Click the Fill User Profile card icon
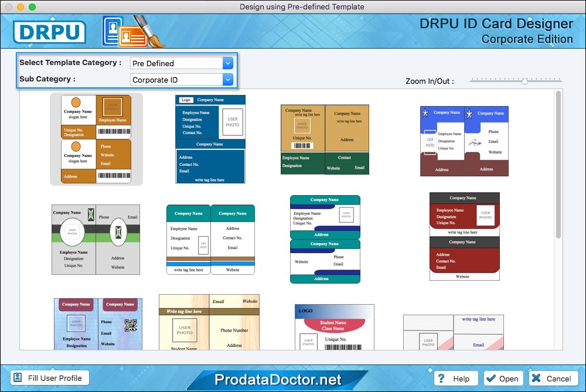 (18, 378)
